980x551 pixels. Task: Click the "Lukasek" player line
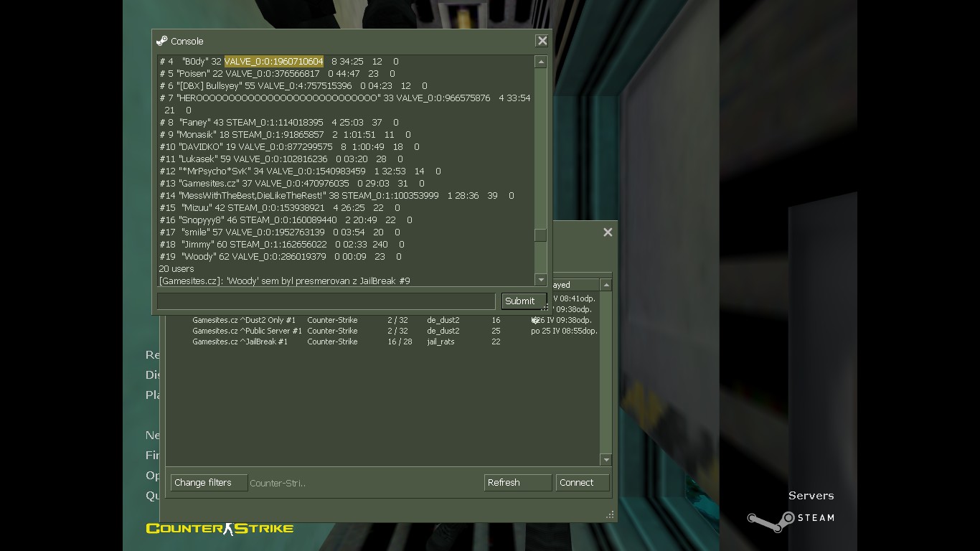click(281, 159)
